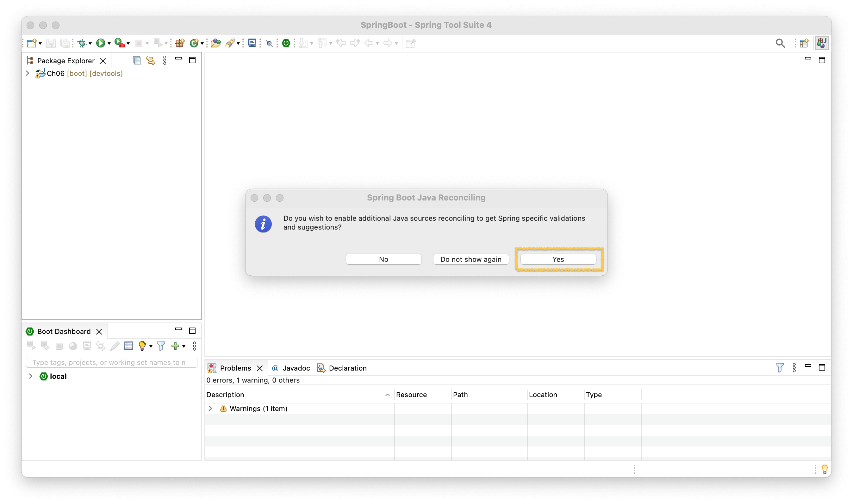This screenshot has height=504, width=853.
Task: Maximize the editor area panel
Action: click(x=822, y=60)
